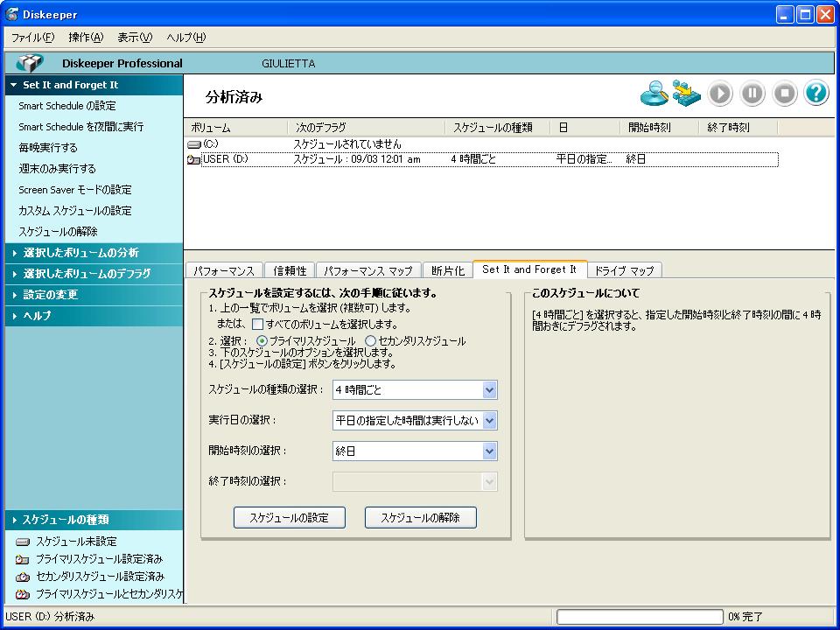Toggle the スケジュールの種類 legend section
840x630 pixels.
[x=94, y=520]
